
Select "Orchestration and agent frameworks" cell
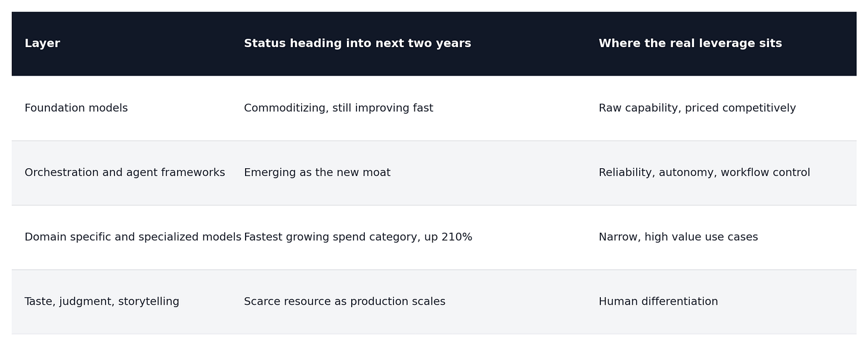tap(125, 172)
